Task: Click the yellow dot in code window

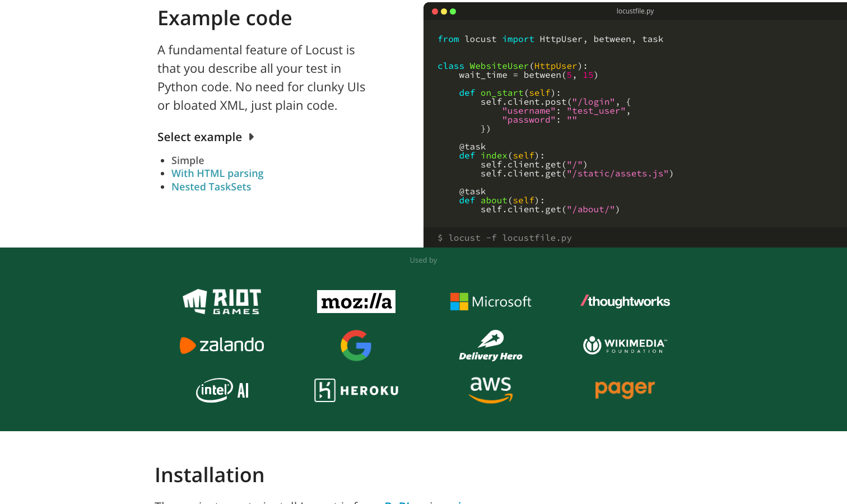Action: 444,11
